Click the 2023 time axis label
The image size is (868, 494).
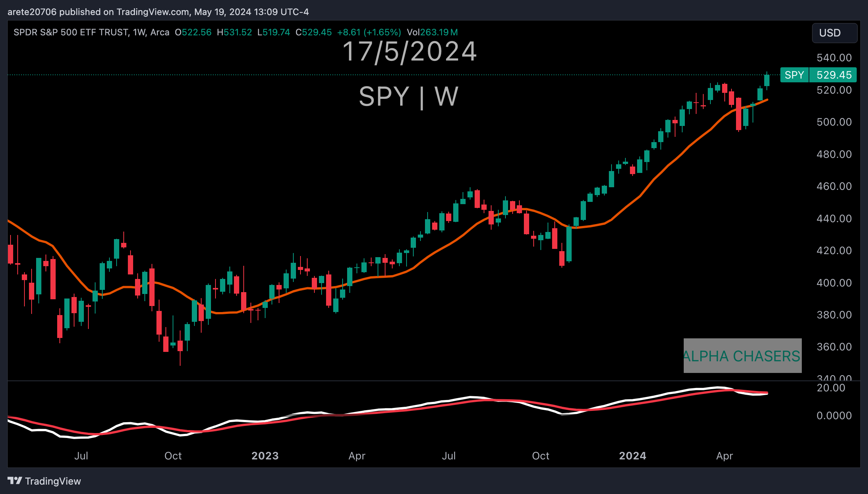coord(265,456)
